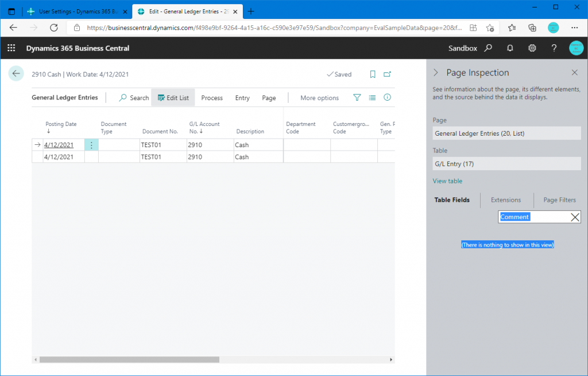Image resolution: width=588 pixels, height=376 pixels.
Task: Click the Dynamics 365 Business Central title
Action: point(78,48)
